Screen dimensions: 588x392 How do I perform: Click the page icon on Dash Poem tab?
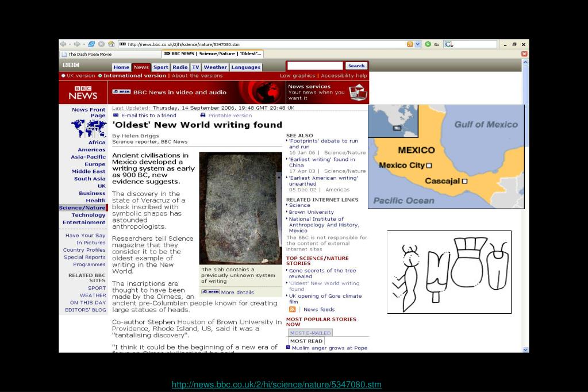(64, 54)
